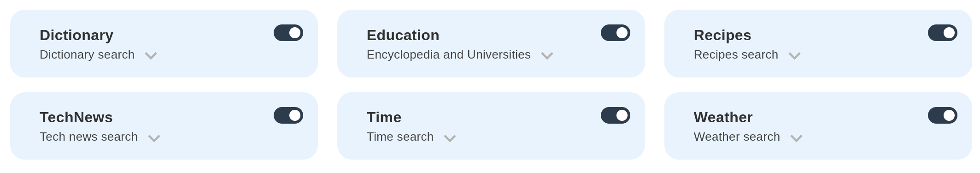The image size is (980, 173).
Task: Click the Dictionary heading
Action: (x=76, y=35)
